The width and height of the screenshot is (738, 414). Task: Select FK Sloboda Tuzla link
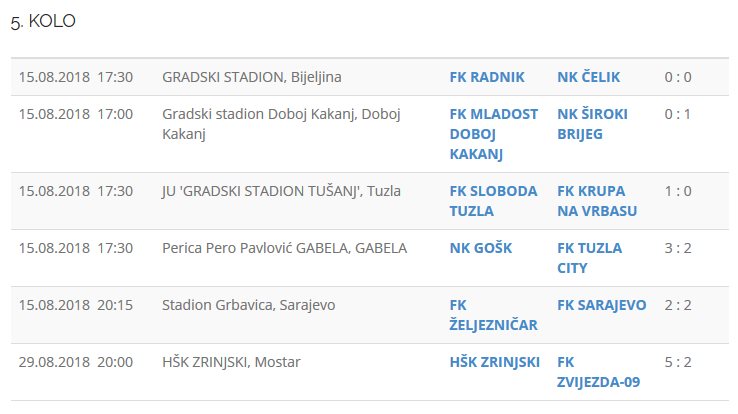point(493,200)
